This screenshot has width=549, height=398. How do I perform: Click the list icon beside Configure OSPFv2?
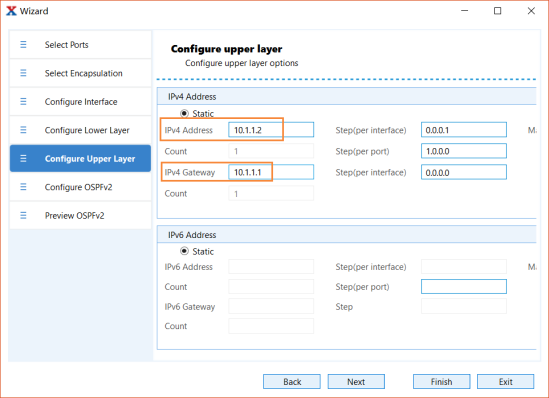click(x=23, y=187)
